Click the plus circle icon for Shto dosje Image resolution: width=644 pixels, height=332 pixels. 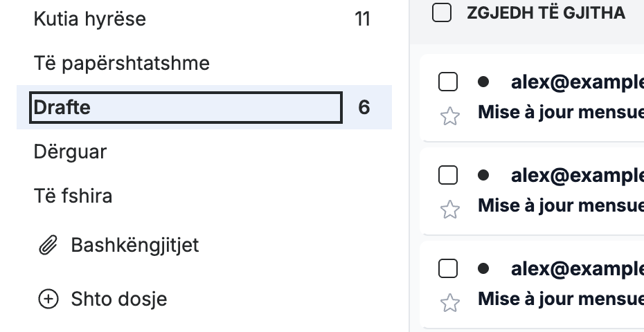point(48,299)
